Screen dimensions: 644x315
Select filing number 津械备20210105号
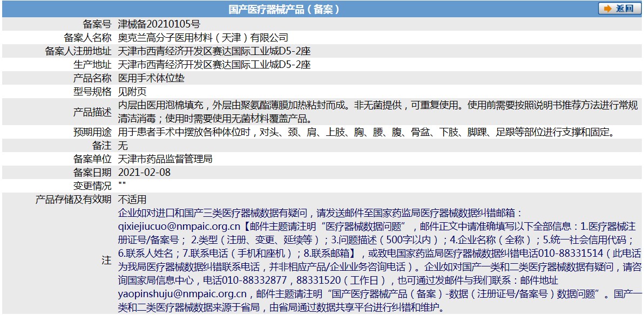159,24
